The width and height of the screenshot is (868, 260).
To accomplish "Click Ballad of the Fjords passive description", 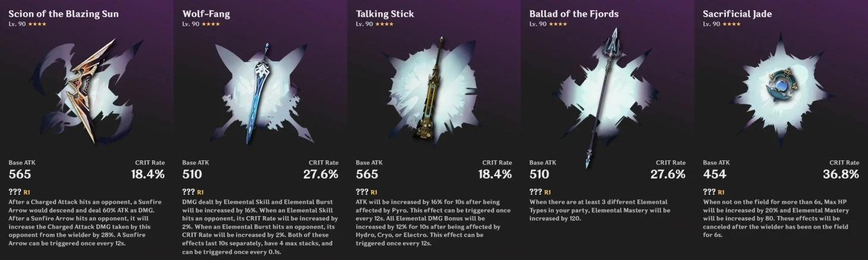I will click(600, 210).
